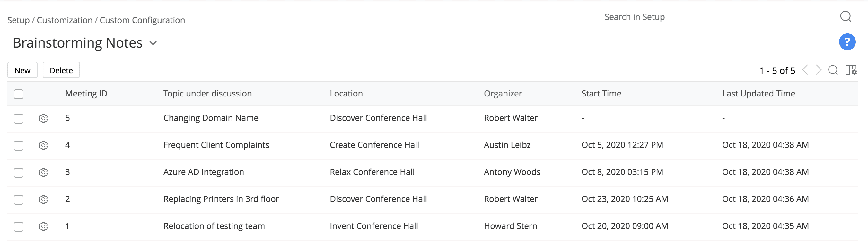Click the Delete button
This screenshot has width=868, height=248.
[61, 70]
